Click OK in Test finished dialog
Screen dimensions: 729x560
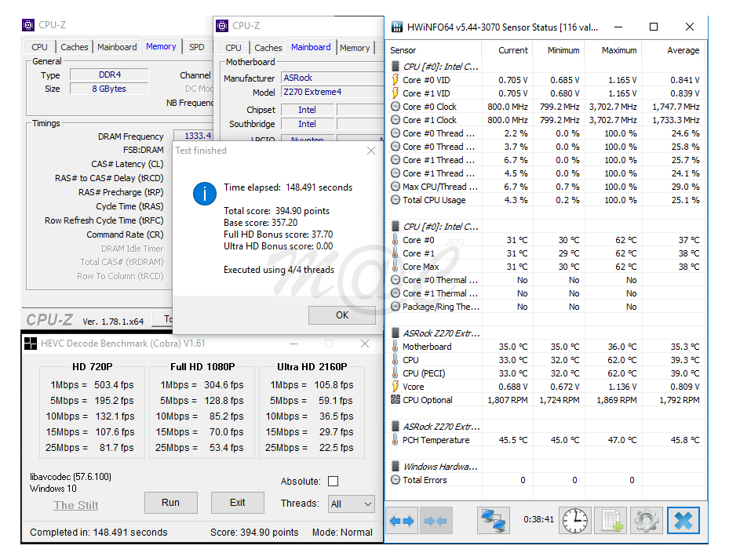(341, 315)
